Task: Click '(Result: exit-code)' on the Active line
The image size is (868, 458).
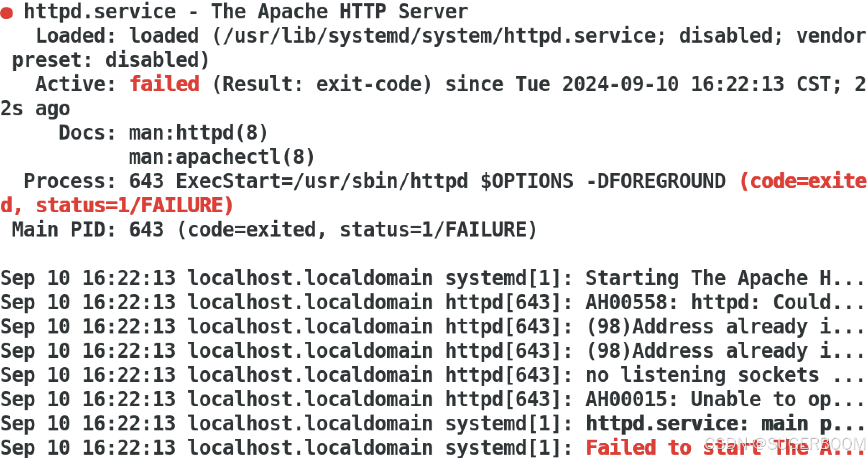Action: click(322, 84)
